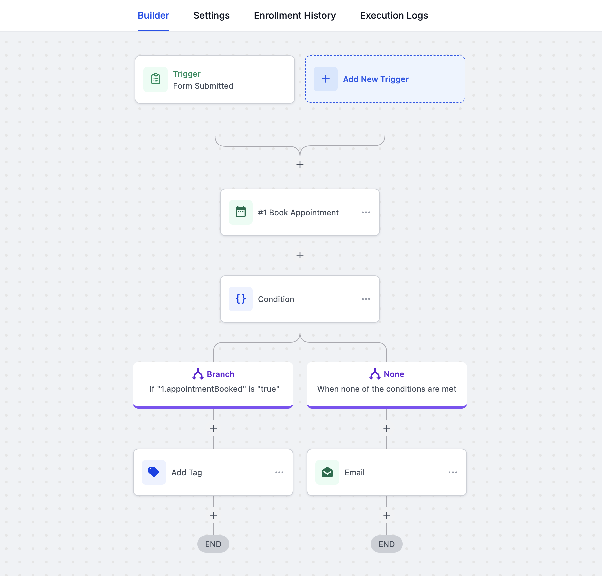Add a step after the Add Tag action
Image resolution: width=602 pixels, height=576 pixels.
coord(213,515)
